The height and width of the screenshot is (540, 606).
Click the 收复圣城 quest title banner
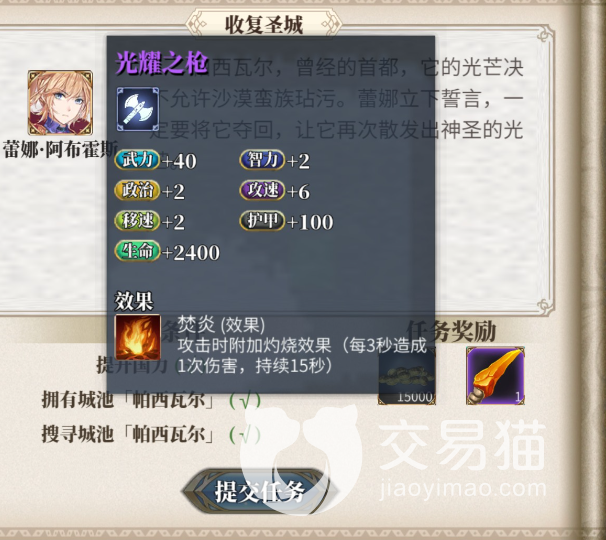click(x=264, y=24)
